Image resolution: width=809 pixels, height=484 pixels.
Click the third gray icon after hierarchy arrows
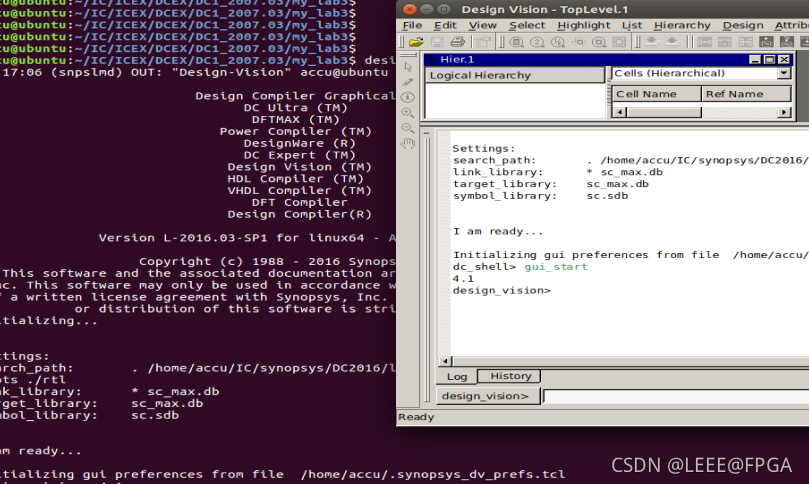pyautogui.click(x=746, y=42)
